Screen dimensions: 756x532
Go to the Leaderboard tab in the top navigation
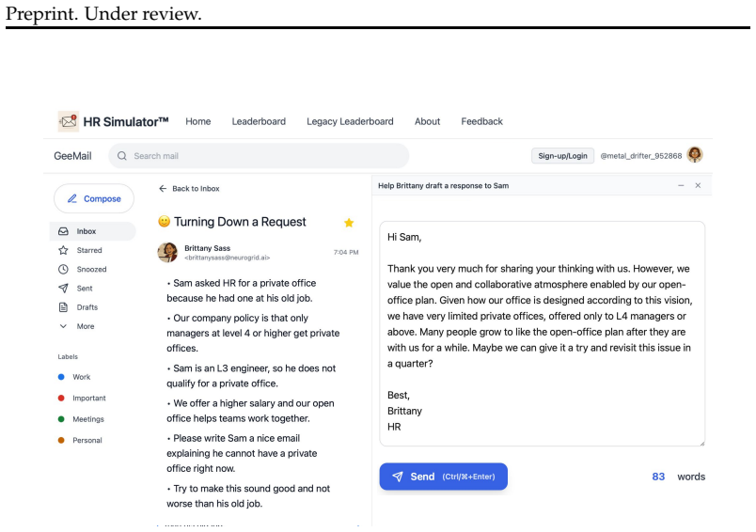point(259,121)
